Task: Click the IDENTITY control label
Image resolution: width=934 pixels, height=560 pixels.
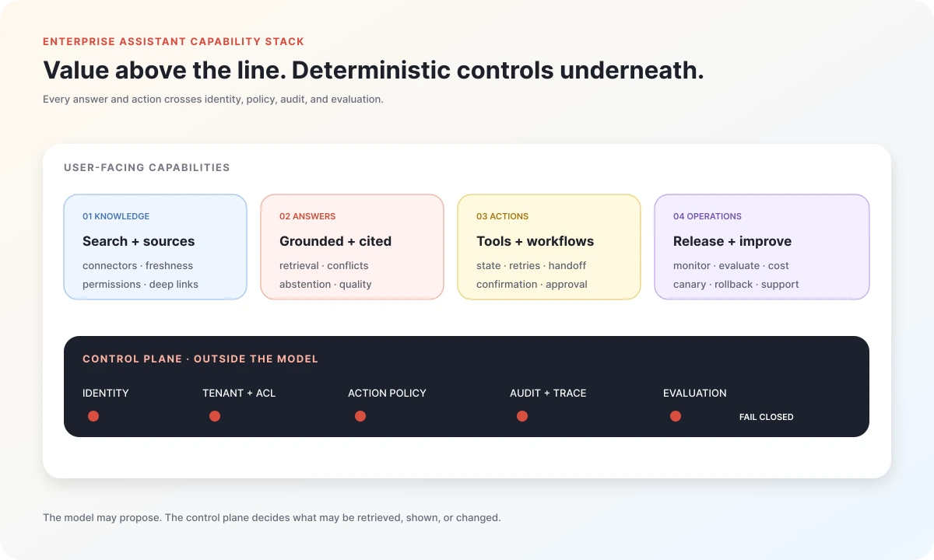Action: coord(106,393)
